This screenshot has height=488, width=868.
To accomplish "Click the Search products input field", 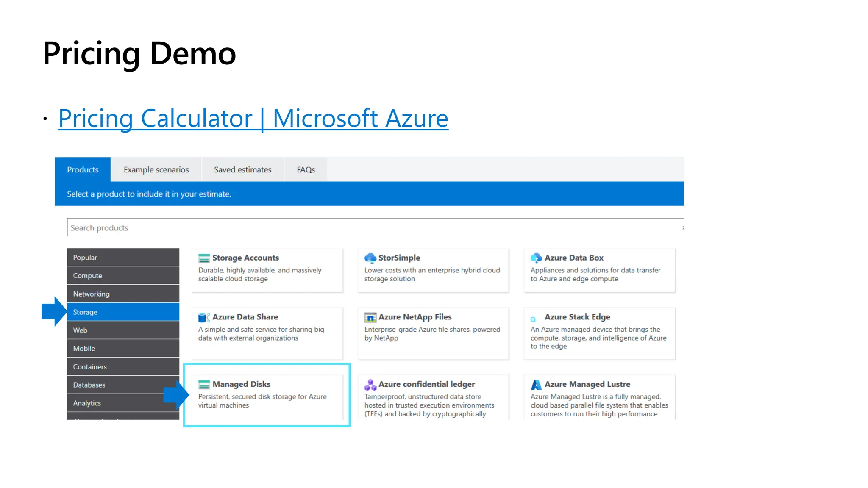I will [x=376, y=227].
